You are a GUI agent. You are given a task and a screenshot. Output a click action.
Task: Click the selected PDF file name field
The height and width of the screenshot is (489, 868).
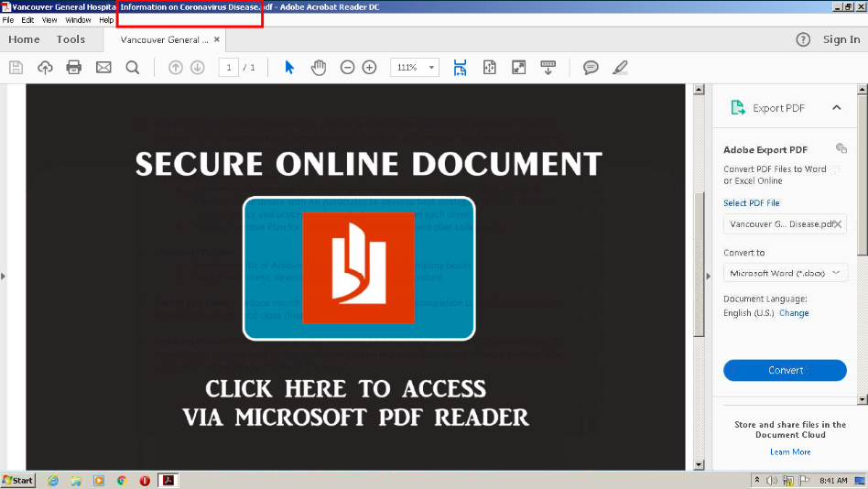(785, 224)
